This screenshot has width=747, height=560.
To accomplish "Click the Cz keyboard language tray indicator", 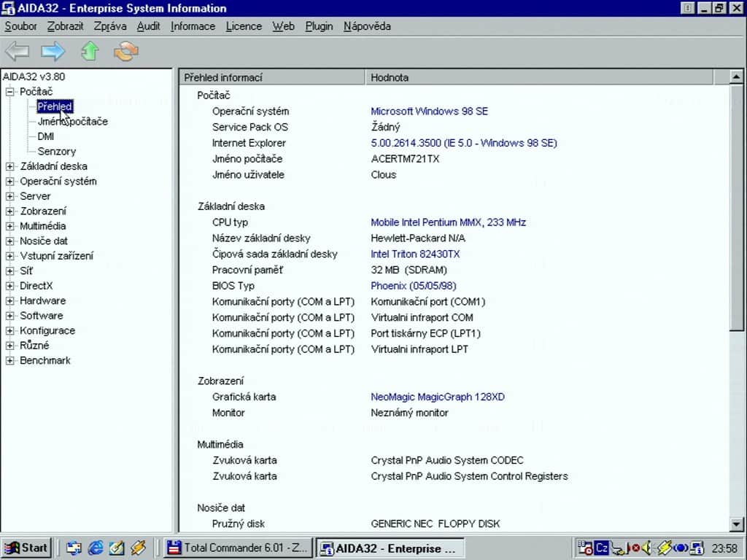I will coord(602,548).
